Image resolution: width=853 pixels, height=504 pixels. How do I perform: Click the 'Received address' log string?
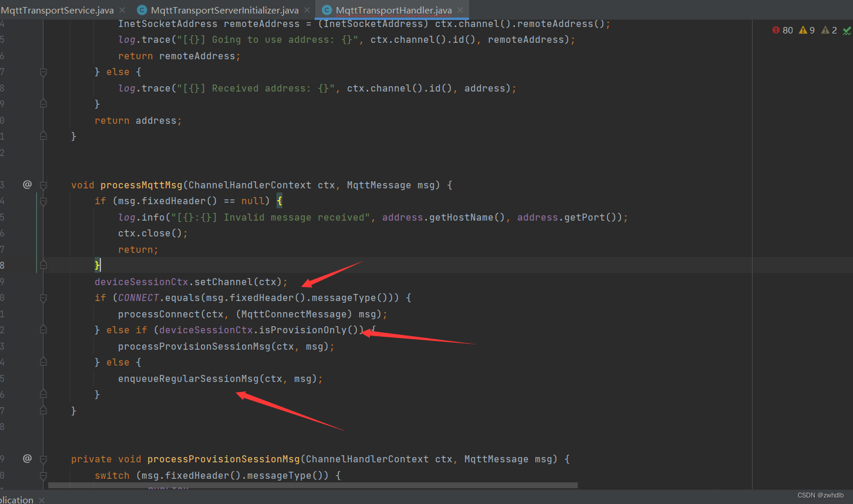click(x=255, y=88)
